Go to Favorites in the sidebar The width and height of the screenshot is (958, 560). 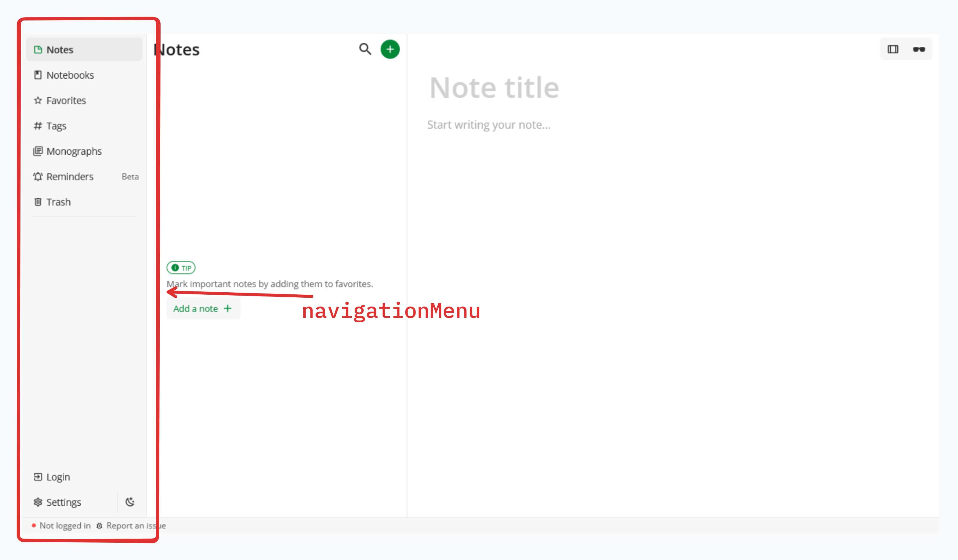pos(66,101)
